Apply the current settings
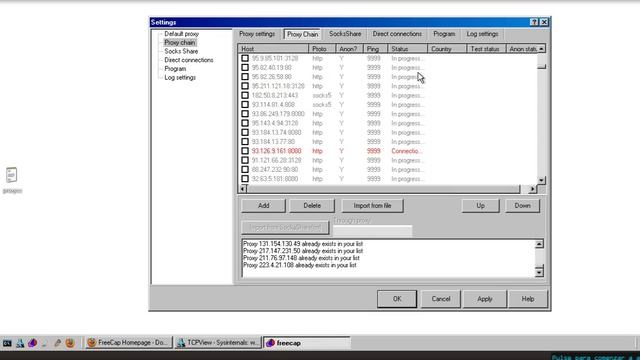640x360 pixels. [x=485, y=299]
